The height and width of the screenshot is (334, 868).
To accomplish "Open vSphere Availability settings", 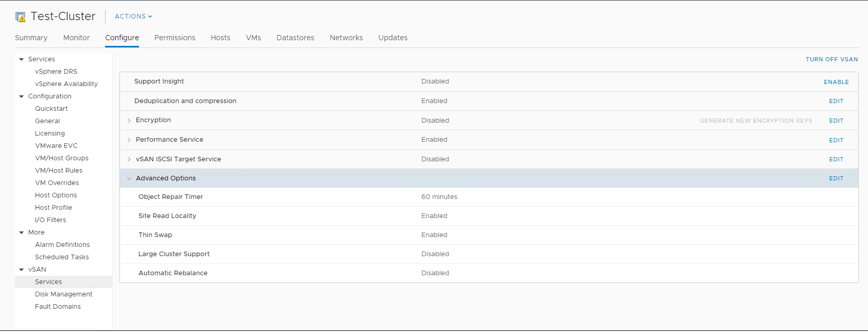I will pos(66,84).
